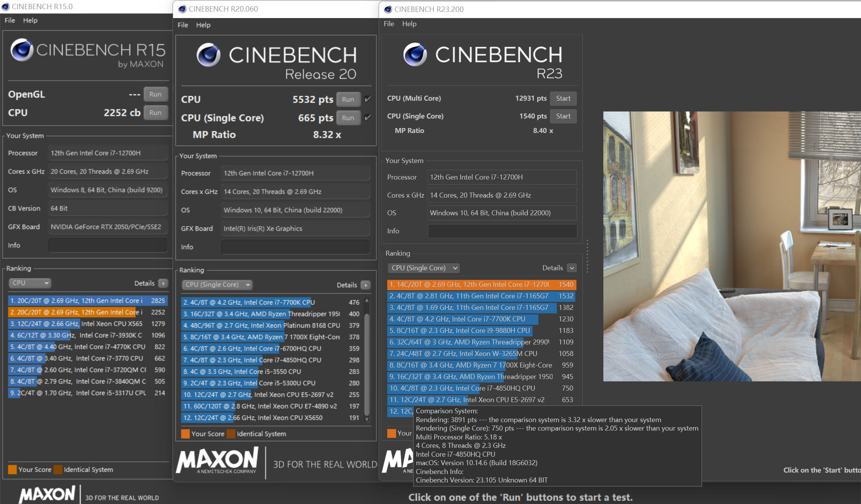
Task: Run the CPU test in R15
Action: pyautogui.click(x=155, y=113)
